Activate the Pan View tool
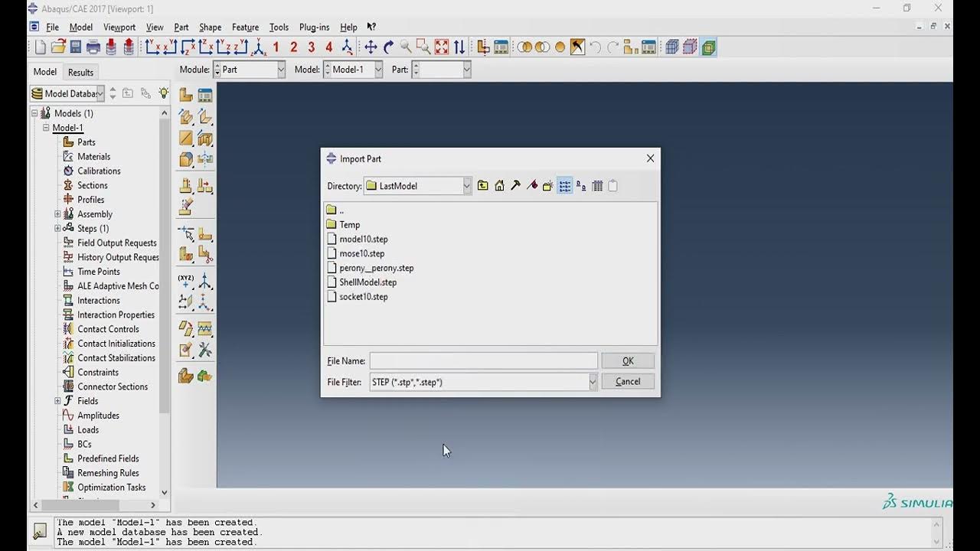 [371, 47]
